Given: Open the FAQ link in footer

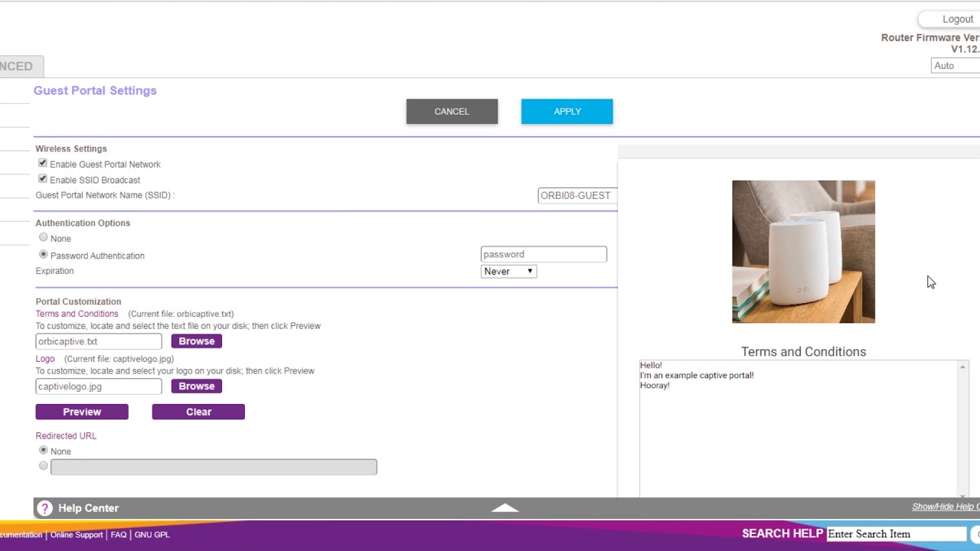Looking at the screenshot, I should pos(119,535).
